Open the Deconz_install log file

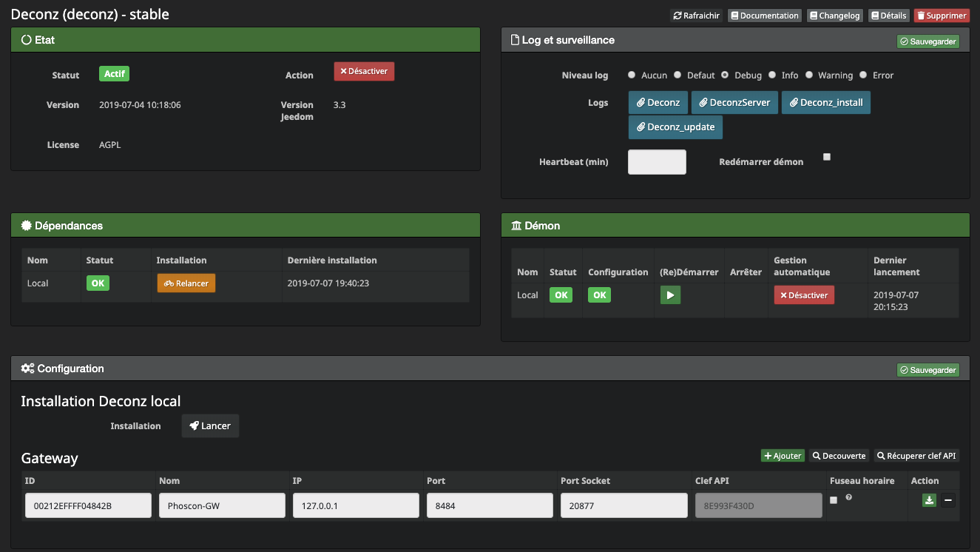tap(826, 102)
